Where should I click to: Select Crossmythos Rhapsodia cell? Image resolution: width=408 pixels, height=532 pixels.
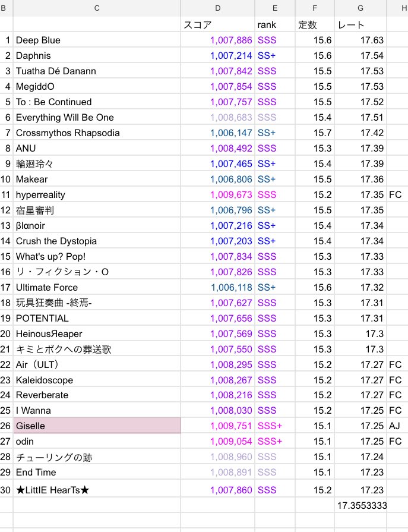97,133
